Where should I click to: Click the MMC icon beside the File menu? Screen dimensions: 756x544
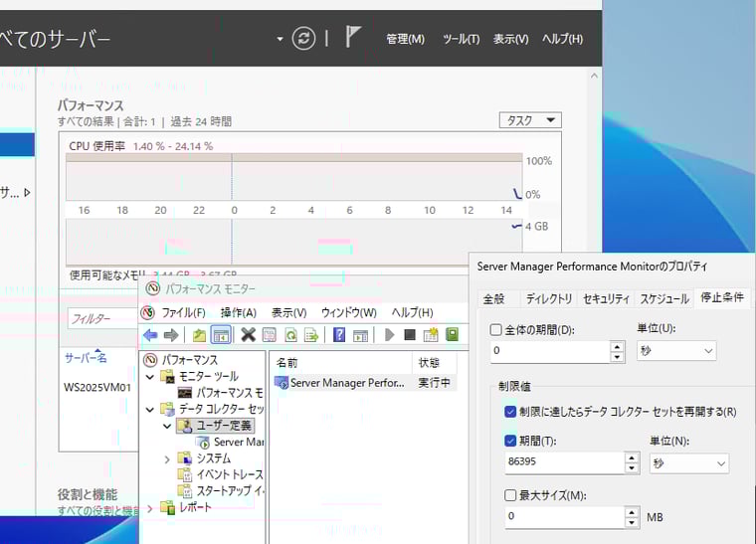point(148,312)
